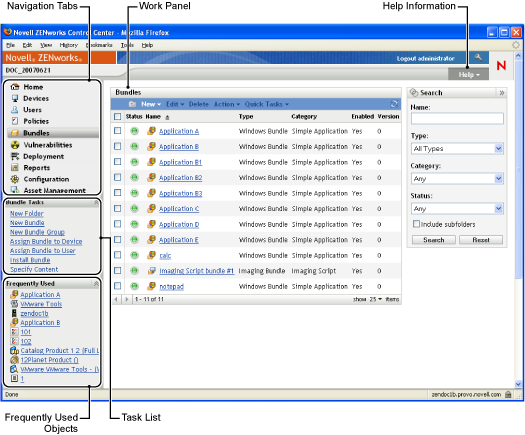Viewport: 525px width, 435px height.
Task: Check the box for Application B1
Action: point(117,161)
